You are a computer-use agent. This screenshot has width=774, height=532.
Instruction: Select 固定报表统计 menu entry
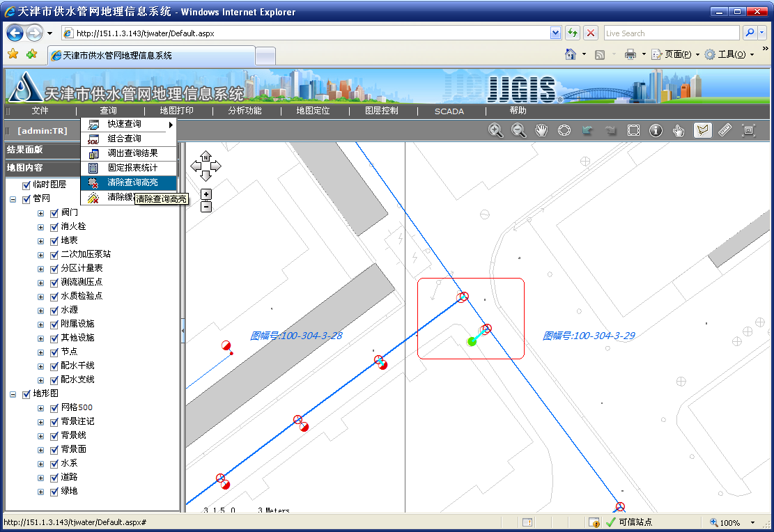[x=132, y=168]
